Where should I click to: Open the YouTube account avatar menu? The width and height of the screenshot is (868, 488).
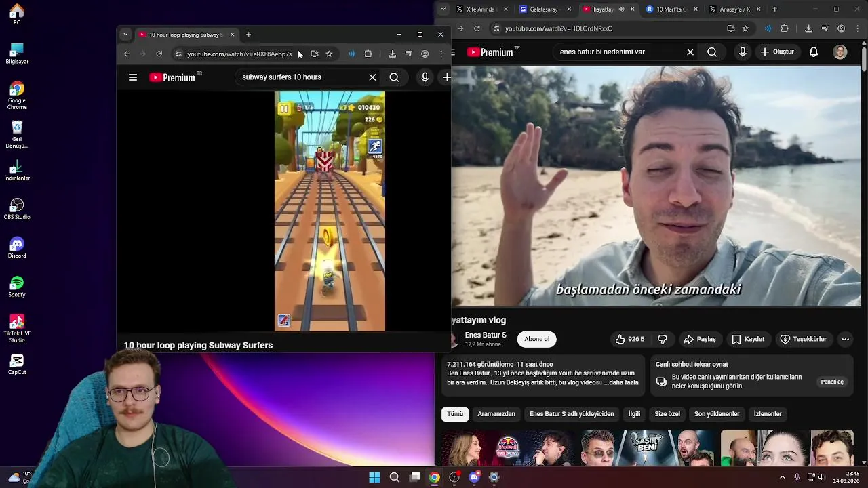coord(840,52)
